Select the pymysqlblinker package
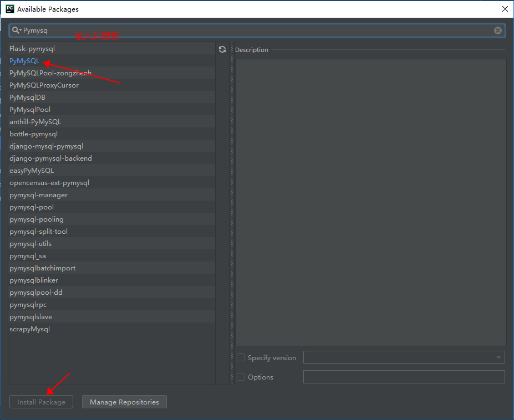514x420 pixels. point(112,280)
